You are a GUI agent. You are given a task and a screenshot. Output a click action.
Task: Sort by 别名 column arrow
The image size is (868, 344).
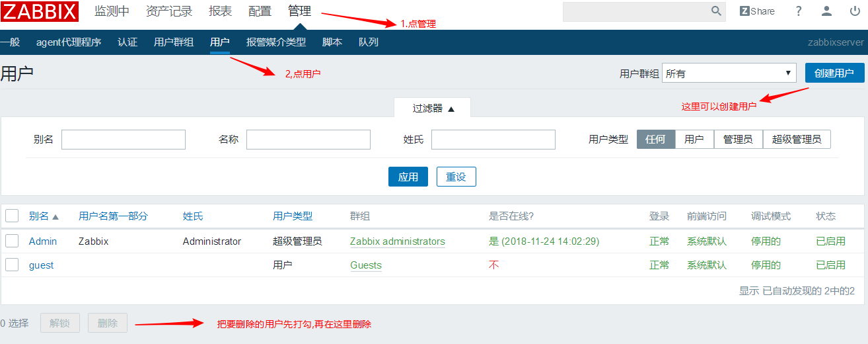(55, 216)
